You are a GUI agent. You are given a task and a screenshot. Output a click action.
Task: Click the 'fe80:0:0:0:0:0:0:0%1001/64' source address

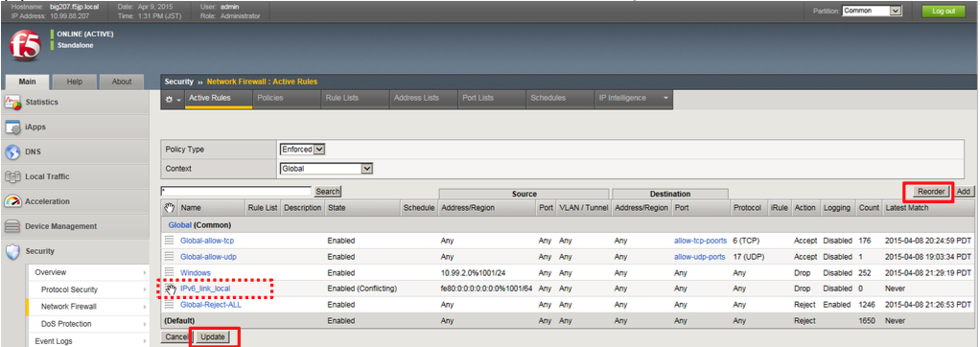pos(486,289)
